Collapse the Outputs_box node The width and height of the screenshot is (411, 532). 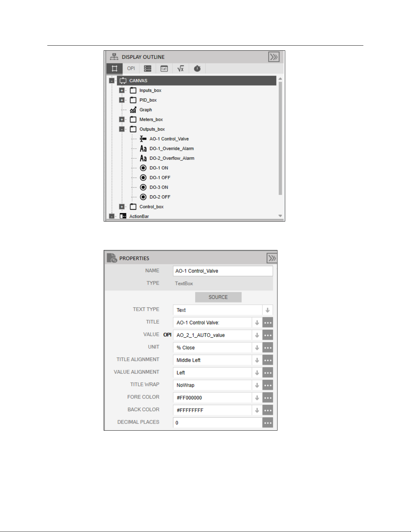[x=122, y=129]
